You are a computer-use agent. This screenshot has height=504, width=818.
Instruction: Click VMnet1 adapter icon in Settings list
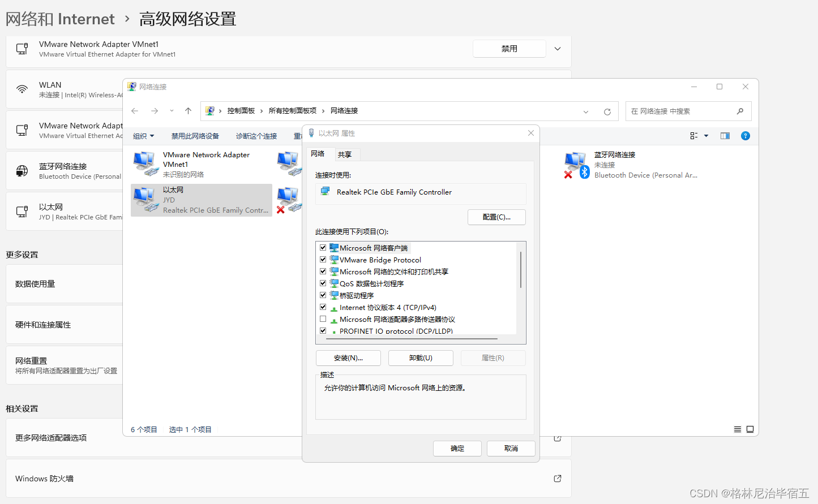(x=22, y=49)
